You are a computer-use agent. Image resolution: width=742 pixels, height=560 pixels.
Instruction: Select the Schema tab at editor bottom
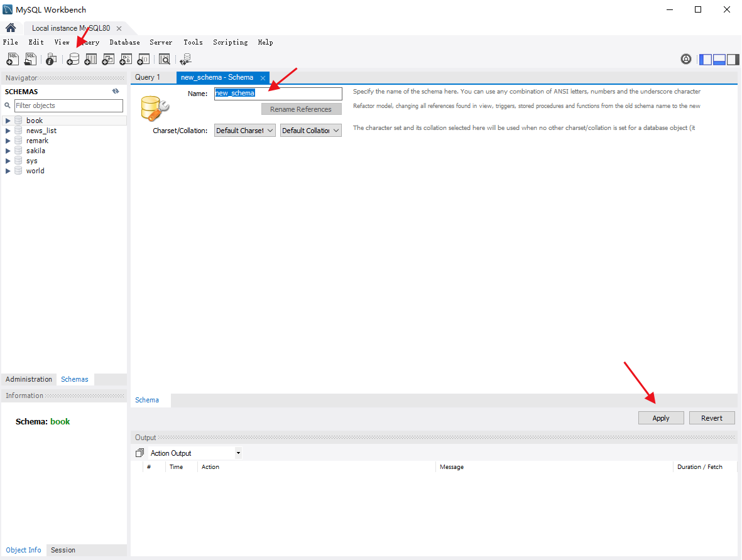pos(147,400)
